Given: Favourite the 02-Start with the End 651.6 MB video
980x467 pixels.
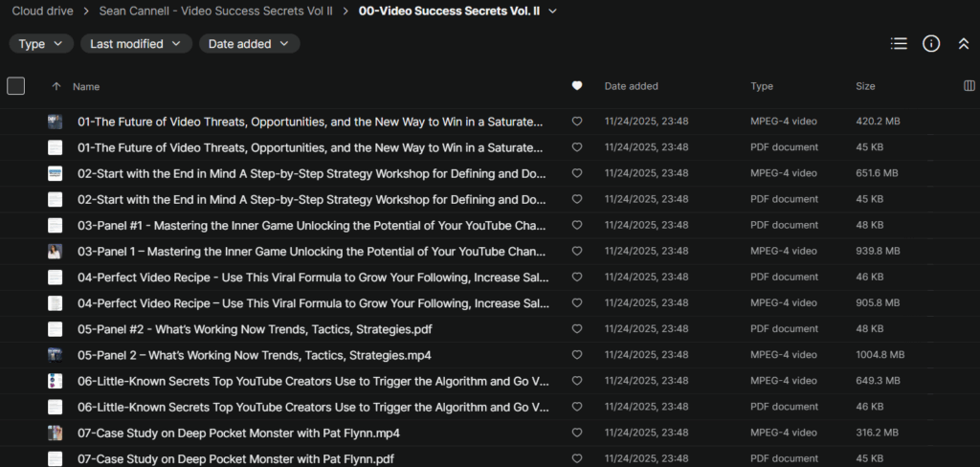Looking at the screenshot, I should [577, 173].
